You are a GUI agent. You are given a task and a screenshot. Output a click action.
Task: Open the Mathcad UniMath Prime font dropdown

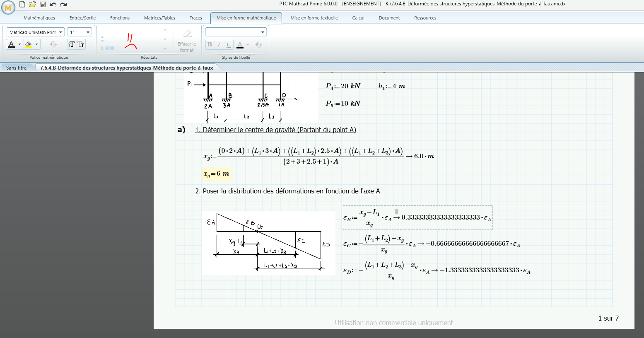pyautogui.click(x=60, y=32)
